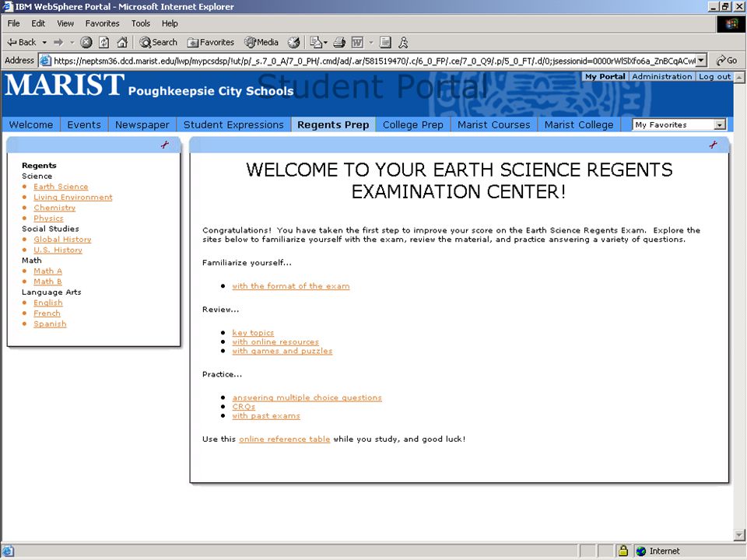
Task: Click the Internet zone globe icon
Action: click(641, 551)
